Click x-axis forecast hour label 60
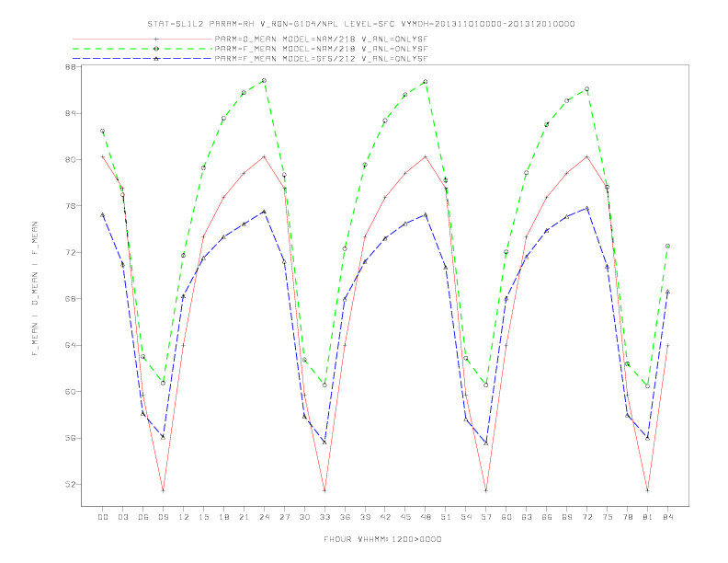 [x=506, y=517]
